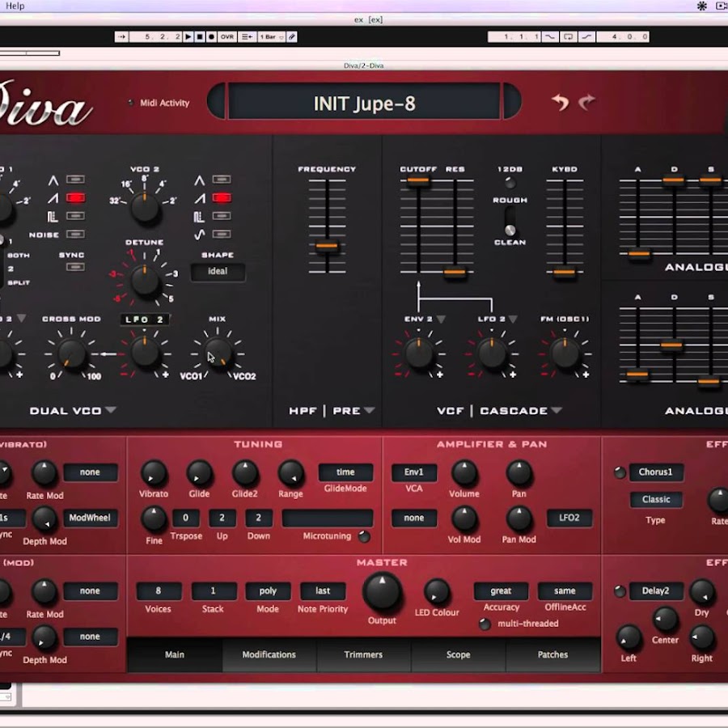Toggle the Delay2 effect power LED

click(620, 591)
